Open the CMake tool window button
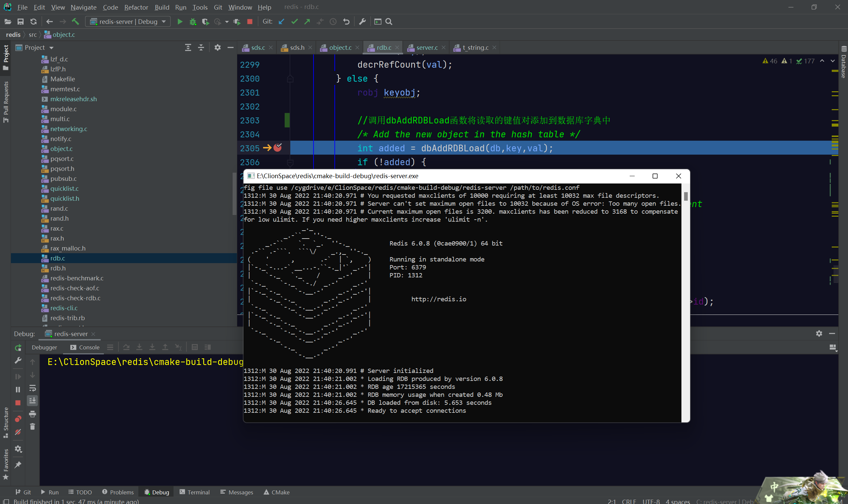This screenshot has width=848, height=504. 276,492
